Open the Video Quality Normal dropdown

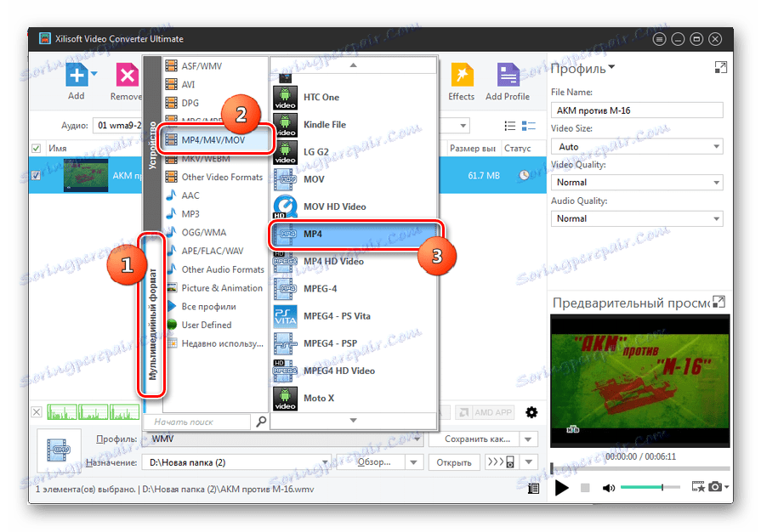[x=637, y=183]
